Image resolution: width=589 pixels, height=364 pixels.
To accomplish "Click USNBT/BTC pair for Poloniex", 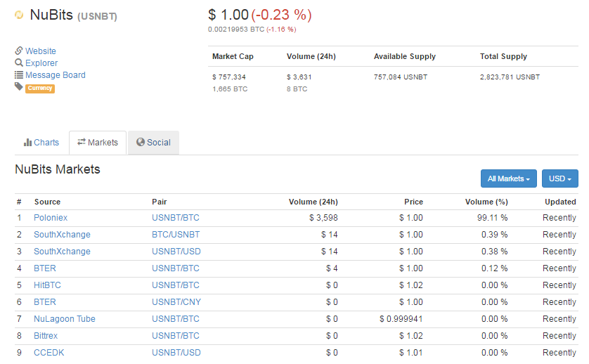I will pyautogui.click(x=176, y=218).
